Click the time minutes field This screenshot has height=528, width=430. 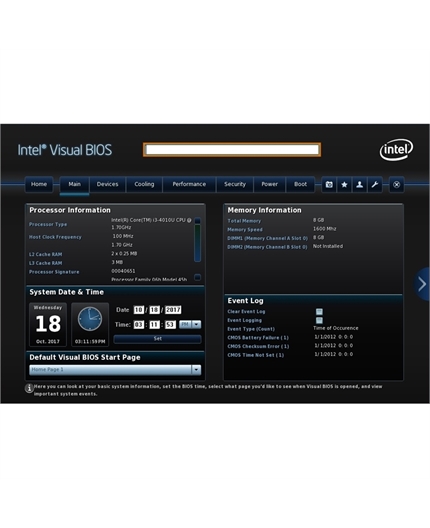154,325
